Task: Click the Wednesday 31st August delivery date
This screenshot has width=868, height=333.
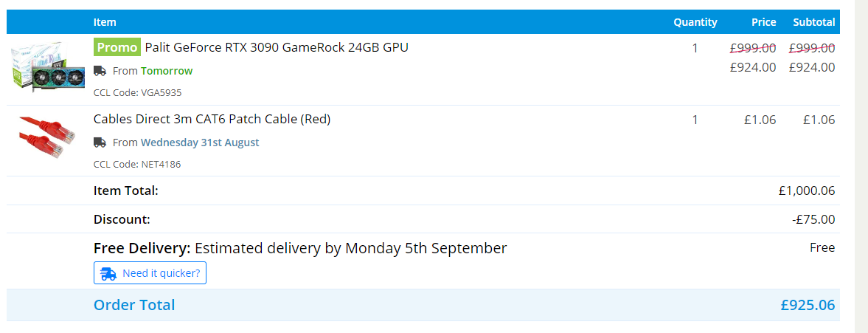Action: tap(200, 143)
